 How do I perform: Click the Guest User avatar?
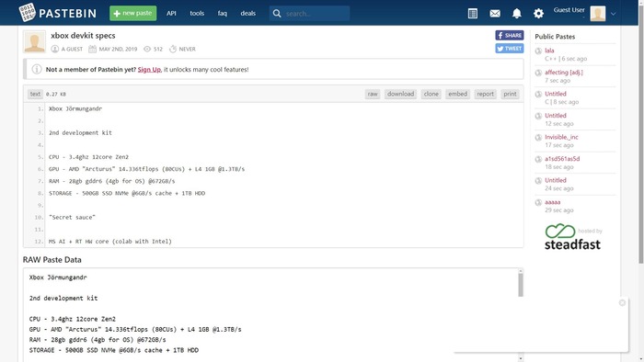click(x=598, y=14)
